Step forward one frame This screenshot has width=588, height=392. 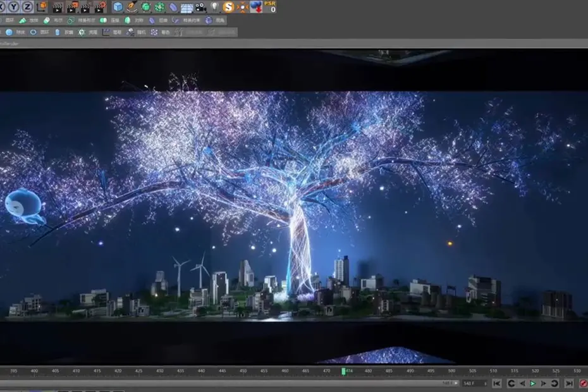click(x=543, y=383)
